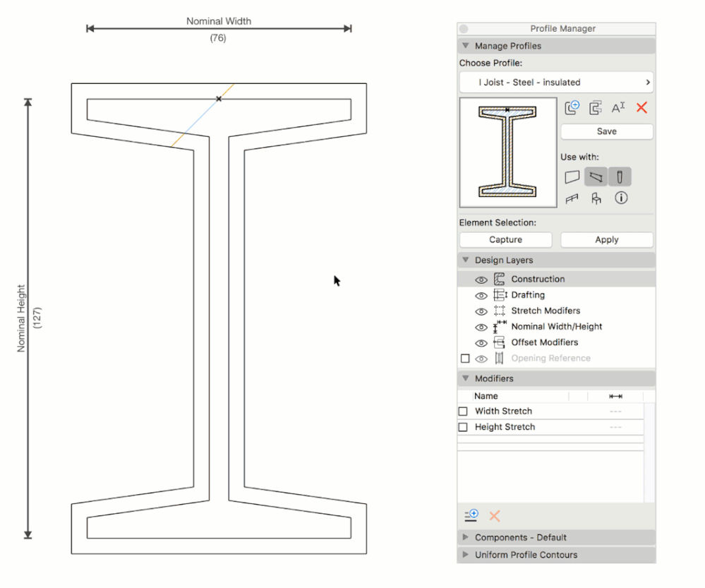Check the Width Stretch modifier box
The width and height of the screenshot is (705, 588).
pyautogui.click(x=463, y=412)
